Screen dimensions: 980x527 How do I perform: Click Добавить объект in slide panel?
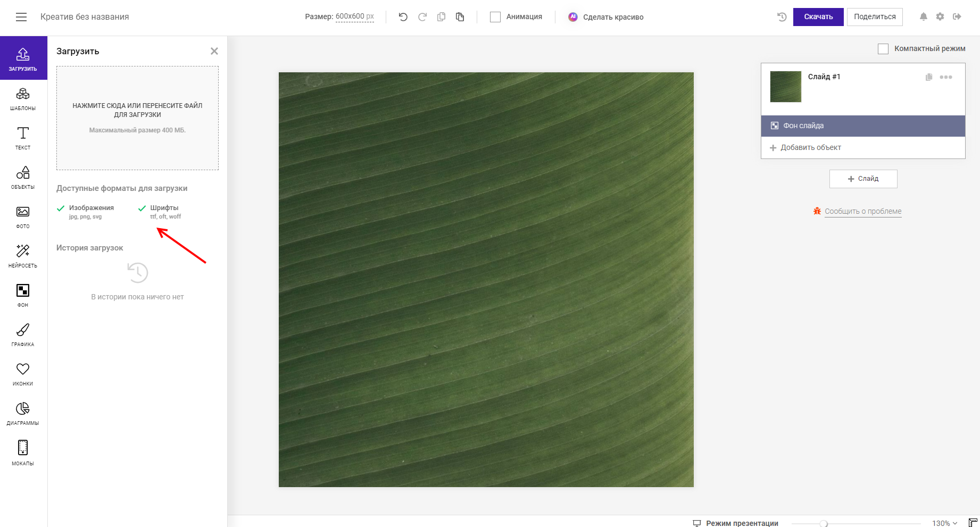click(x=811, y=148)
